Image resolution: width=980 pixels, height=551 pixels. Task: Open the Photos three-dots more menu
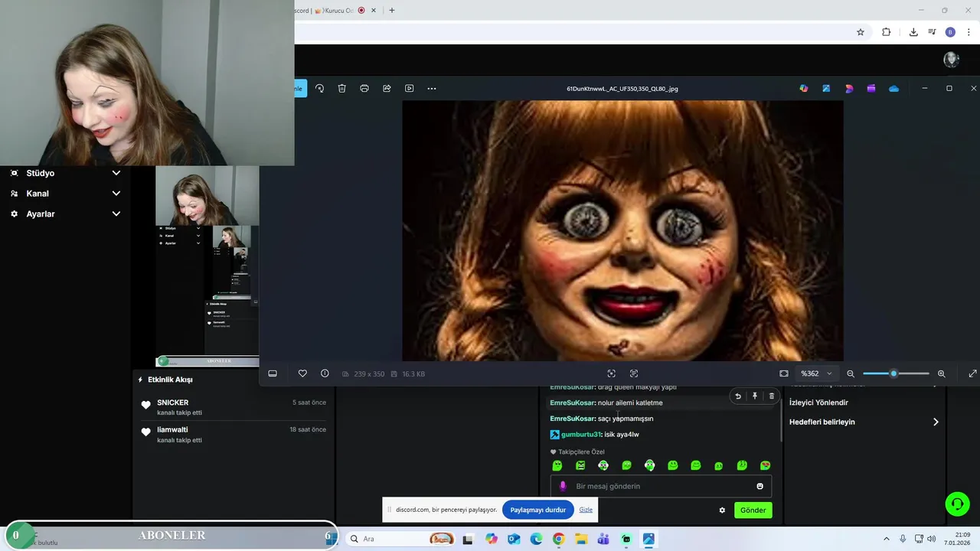pos(432,89)
